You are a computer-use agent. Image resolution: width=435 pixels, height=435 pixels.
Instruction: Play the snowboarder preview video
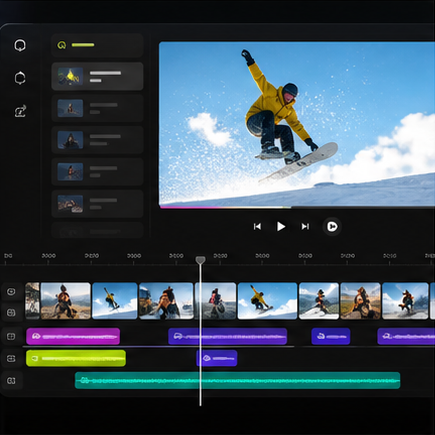coord(281,227)
